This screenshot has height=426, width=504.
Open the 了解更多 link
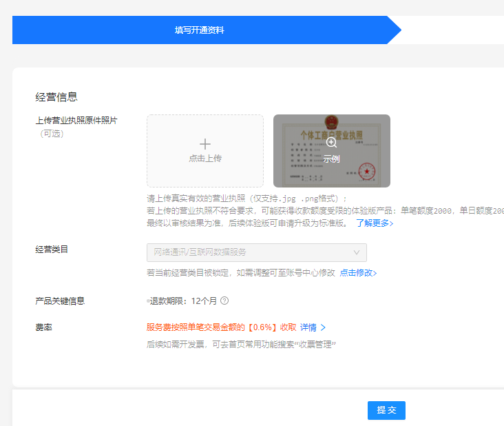pyautogui.click(x=372, y=223)
